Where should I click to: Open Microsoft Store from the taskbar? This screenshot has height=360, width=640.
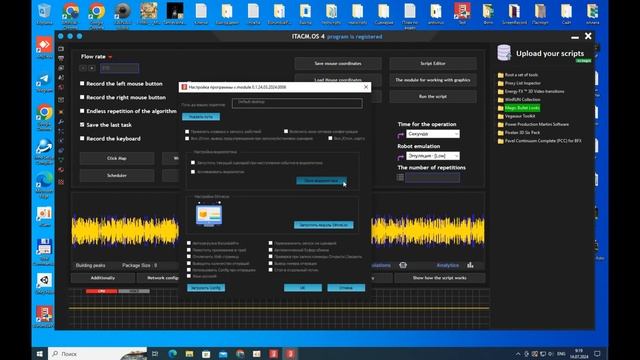point(206,353)
